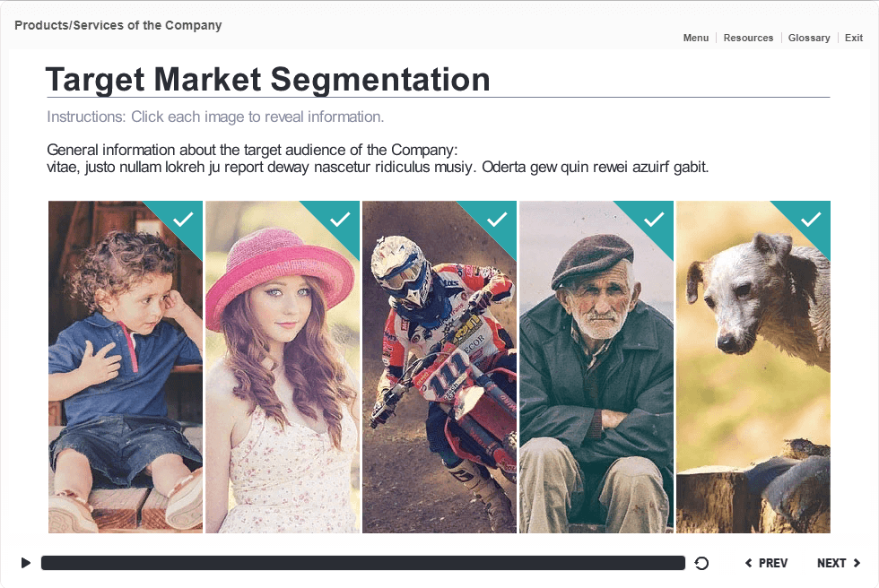
Task: Click Exit to leave the course
Action: (x=854, y=38)
